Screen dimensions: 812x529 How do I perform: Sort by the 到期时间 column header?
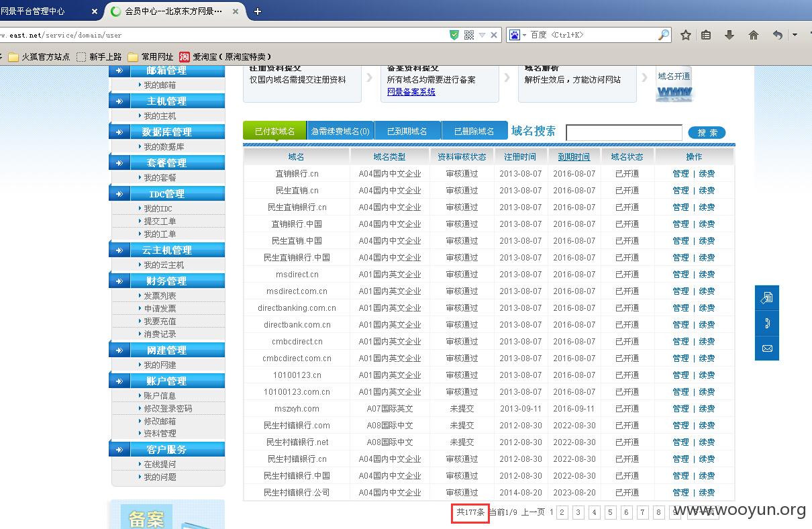coord(574,156)
